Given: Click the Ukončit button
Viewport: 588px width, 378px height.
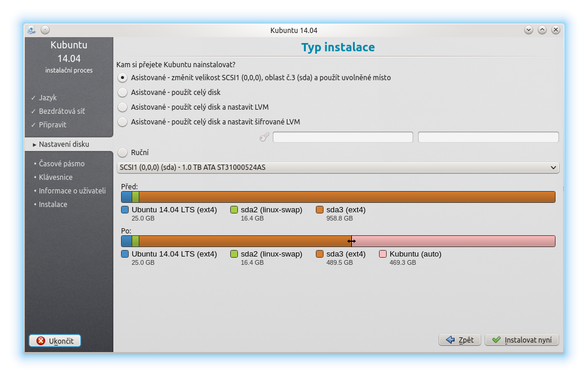Looking at the screenshot, I should point(55,340).
